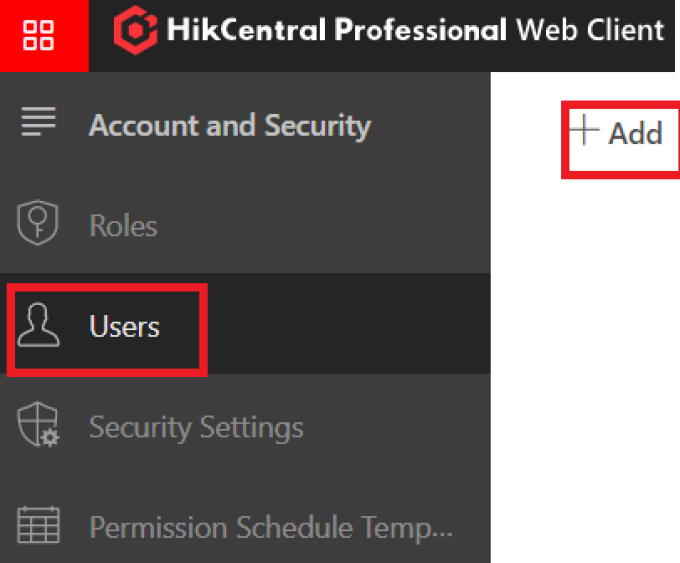Open the Roles page
Viewport: 680px width, 563px height.
[123, 226]
